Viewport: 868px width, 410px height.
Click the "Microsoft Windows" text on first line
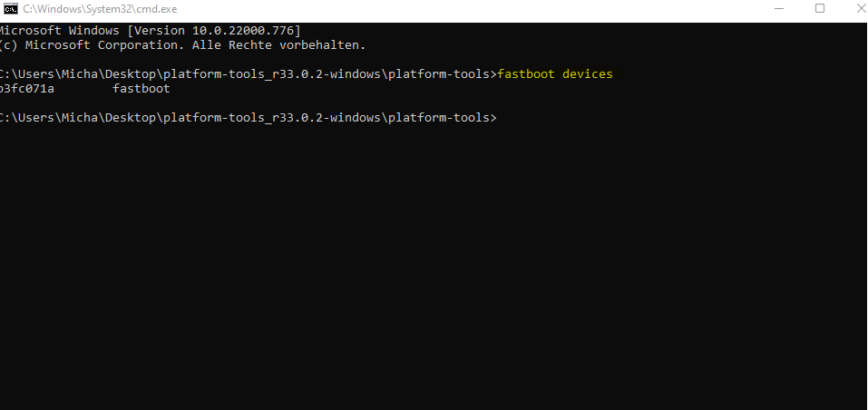[x=59, y=30]
